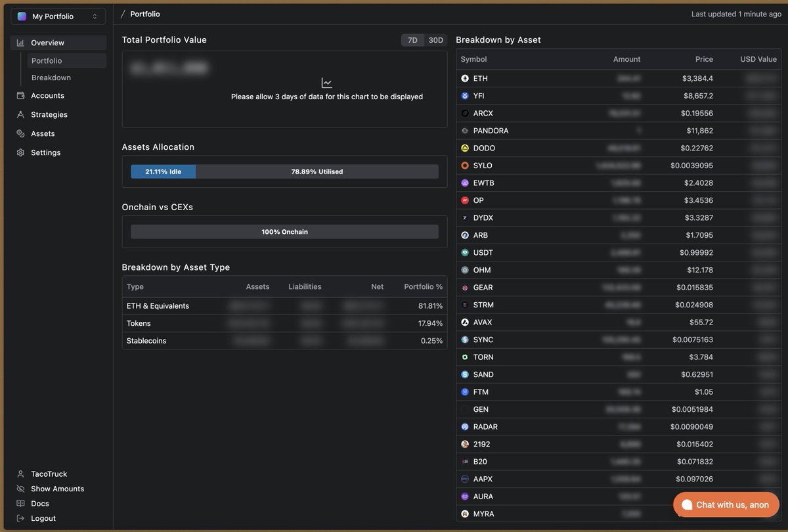Click the Portfolio % column header
This screenshot has width=788, height=532.
pyautogui.click(x=424, y=286)
